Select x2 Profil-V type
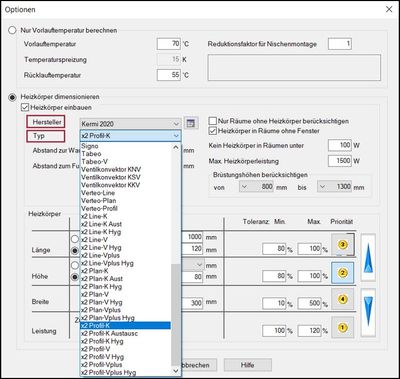 pyautogui.click(x=125, y=349)
